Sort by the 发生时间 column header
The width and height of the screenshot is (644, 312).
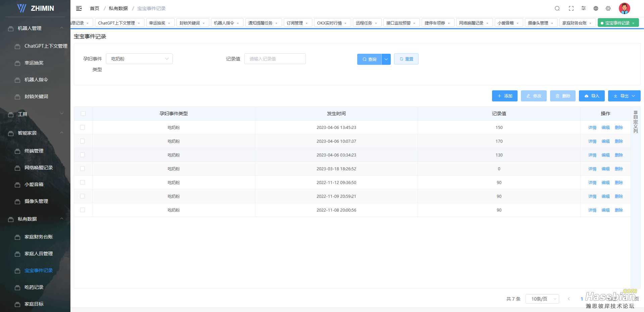point(336,114)
